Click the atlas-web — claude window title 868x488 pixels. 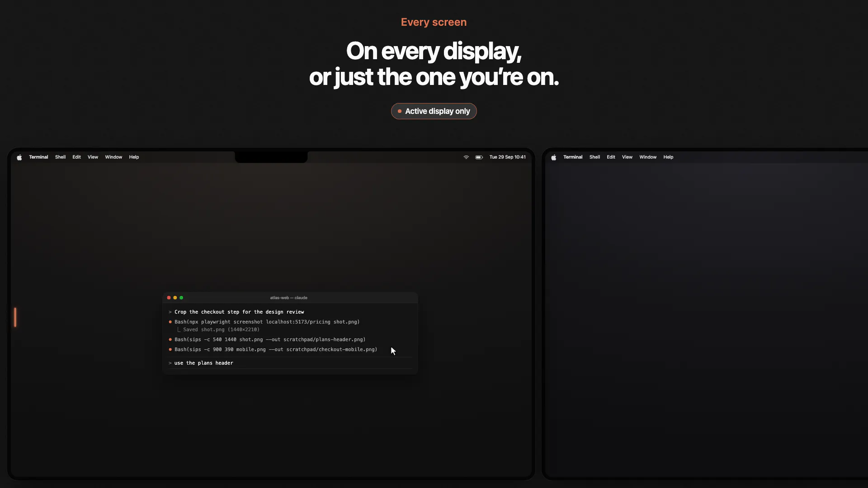288,298
